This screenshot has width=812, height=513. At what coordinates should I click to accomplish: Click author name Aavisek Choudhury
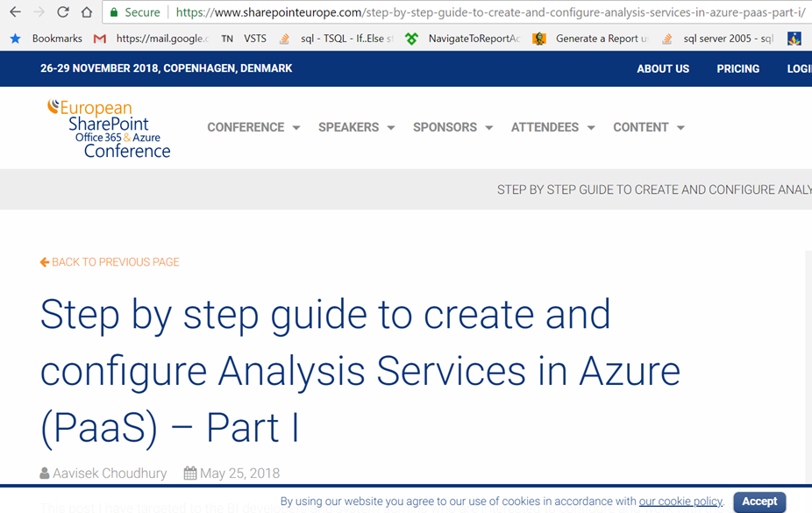coord(110,474)
